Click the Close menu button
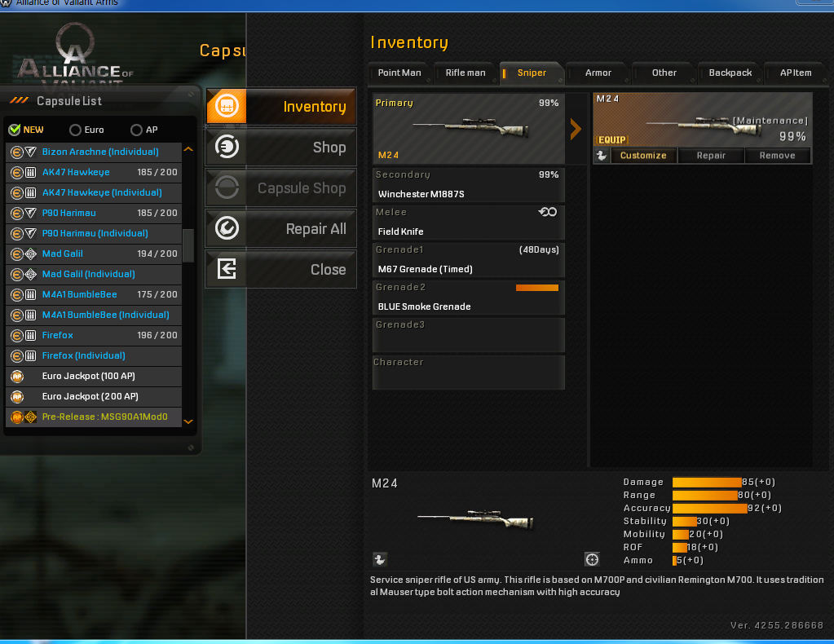Viewport: 834px width, 644px height. coord(280,269)
